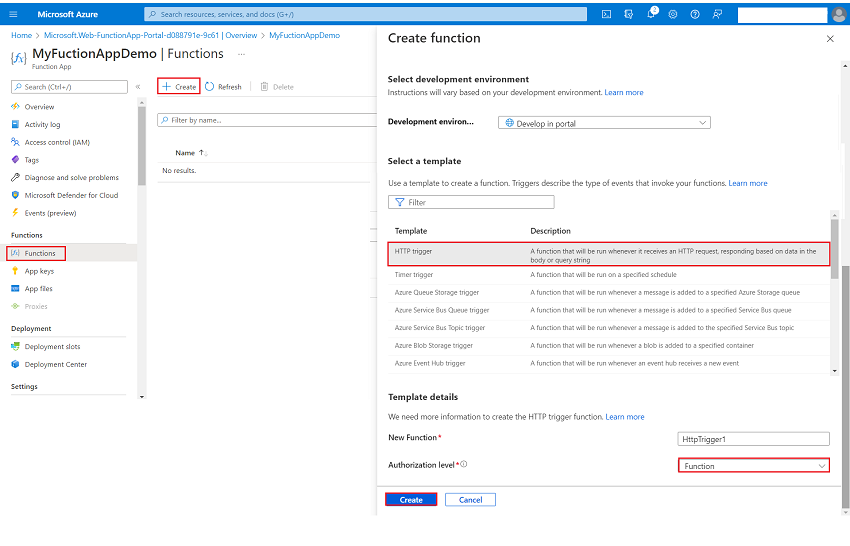Open the account avatar menu
Viewport: 850px width, 546px height.
coord(838,15)
